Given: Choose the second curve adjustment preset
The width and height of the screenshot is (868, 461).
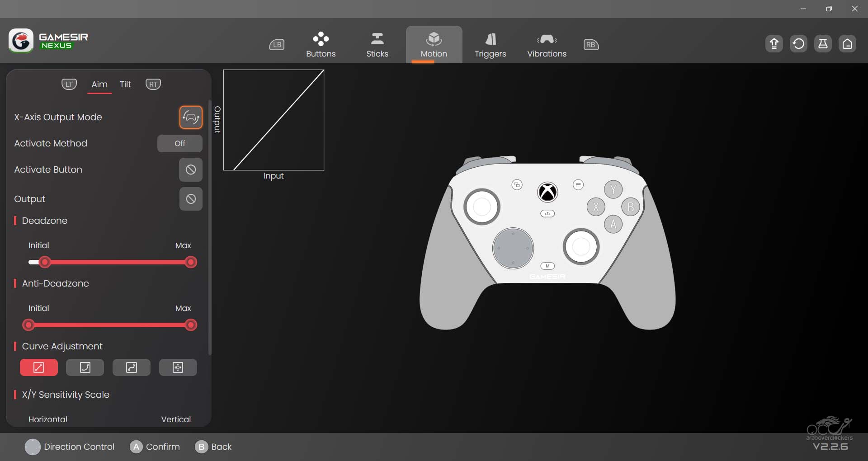Looking at the screenshot, I should tap(85, 367).
